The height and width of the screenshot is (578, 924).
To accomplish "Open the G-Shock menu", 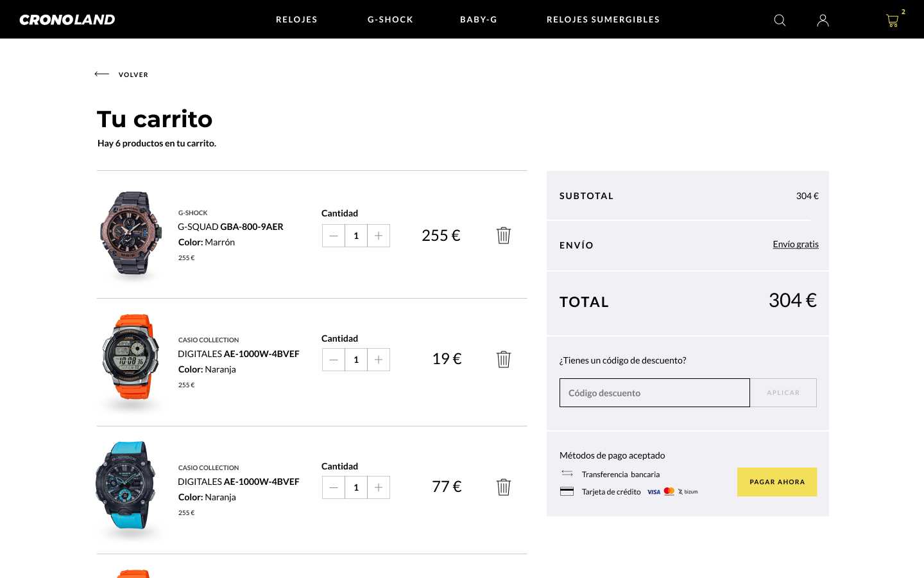I will (x=390, y=20).
